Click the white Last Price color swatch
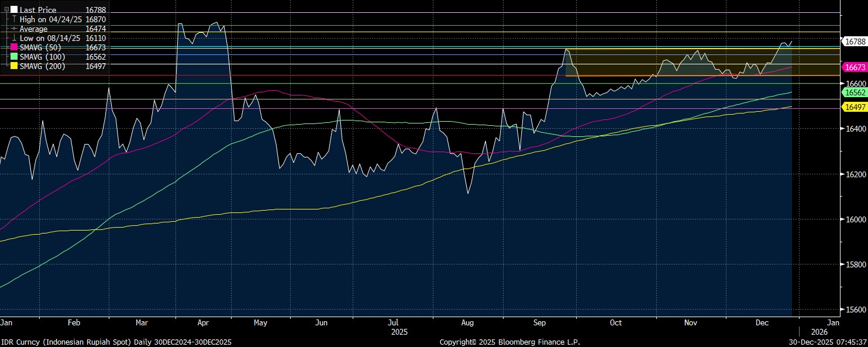 coord(14,10)
